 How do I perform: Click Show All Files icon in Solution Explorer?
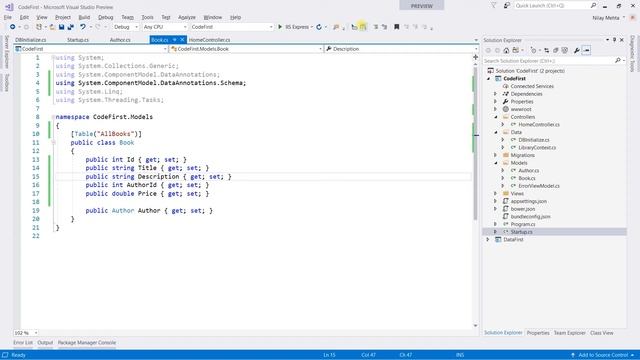pos(564,50)
